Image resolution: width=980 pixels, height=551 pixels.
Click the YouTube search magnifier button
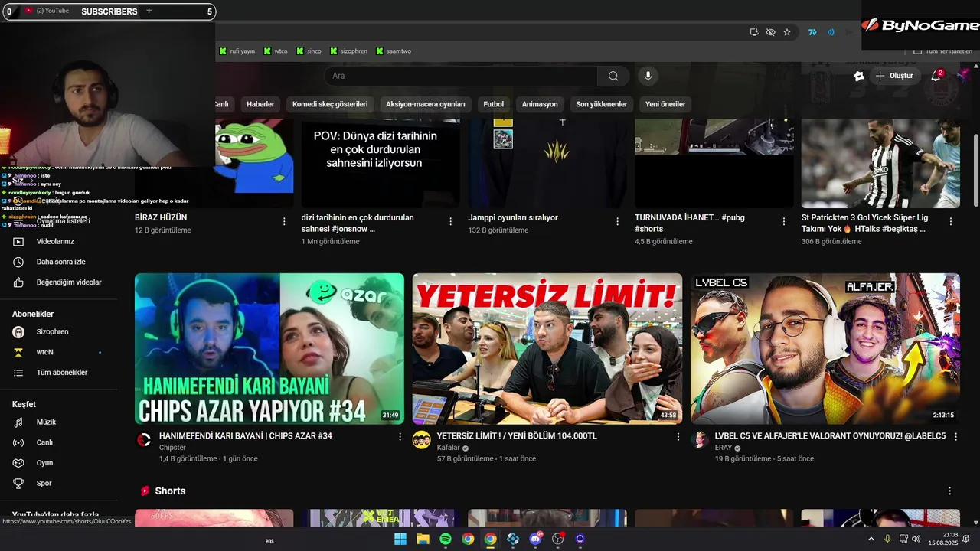pyautogui.click(x=613, y=76)
